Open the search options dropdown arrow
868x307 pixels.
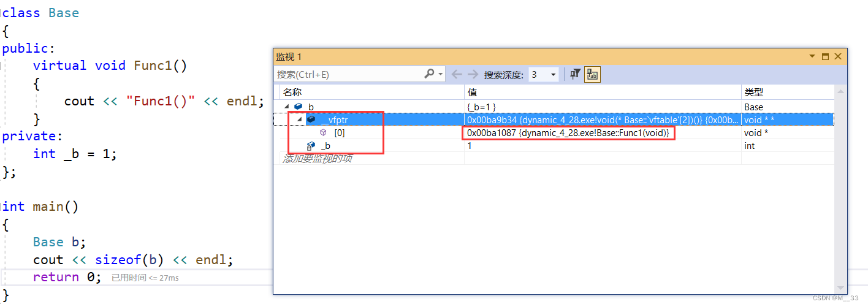(x=441, y=74)
